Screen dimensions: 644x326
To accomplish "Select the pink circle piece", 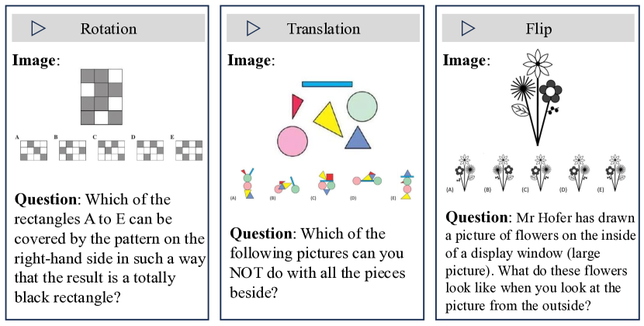I will point(293,140).
